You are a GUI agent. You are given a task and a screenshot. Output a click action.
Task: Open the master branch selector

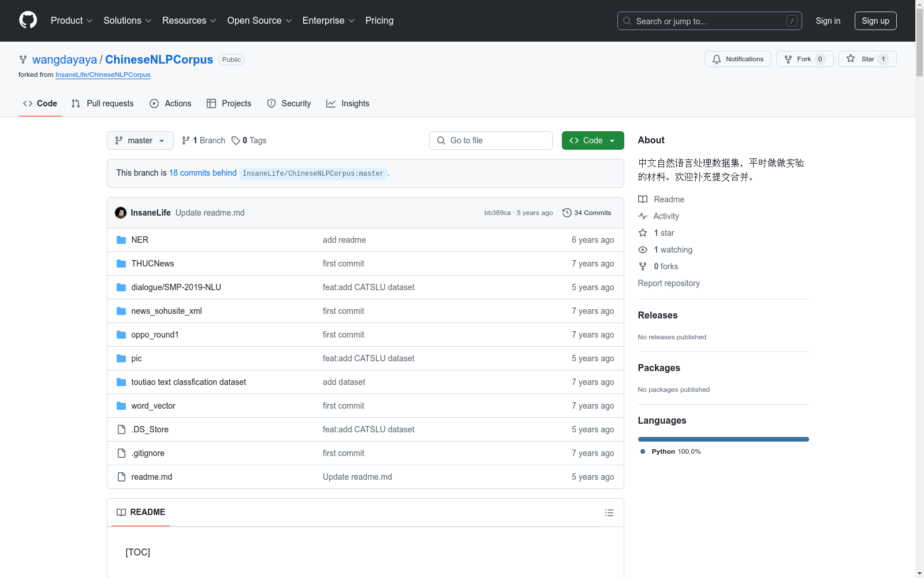[x=140, y=140]
